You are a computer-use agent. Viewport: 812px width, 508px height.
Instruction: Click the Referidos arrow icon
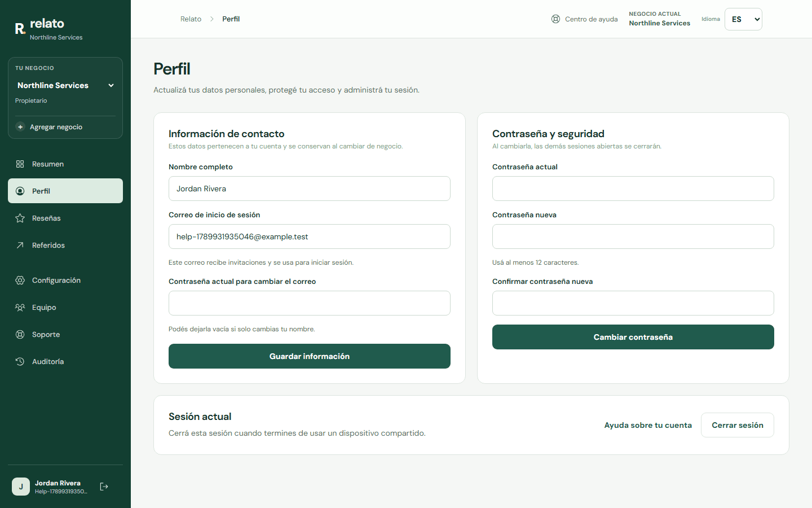coord(20,246)
